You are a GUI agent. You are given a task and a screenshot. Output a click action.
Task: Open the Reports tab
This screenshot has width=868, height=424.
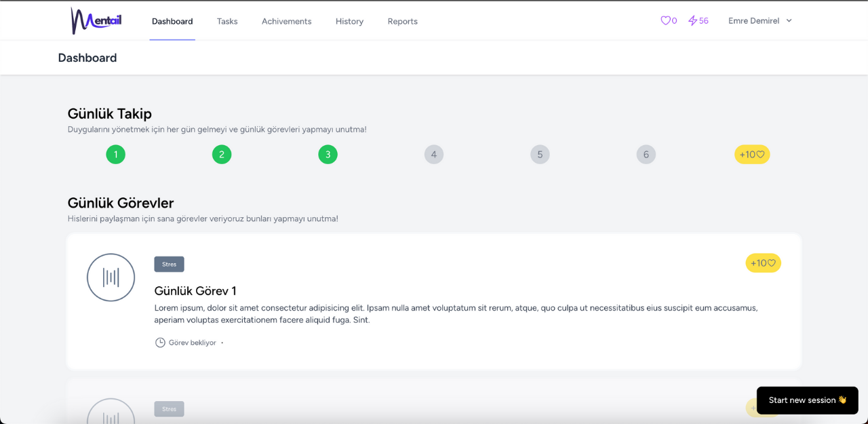[402, 21]
